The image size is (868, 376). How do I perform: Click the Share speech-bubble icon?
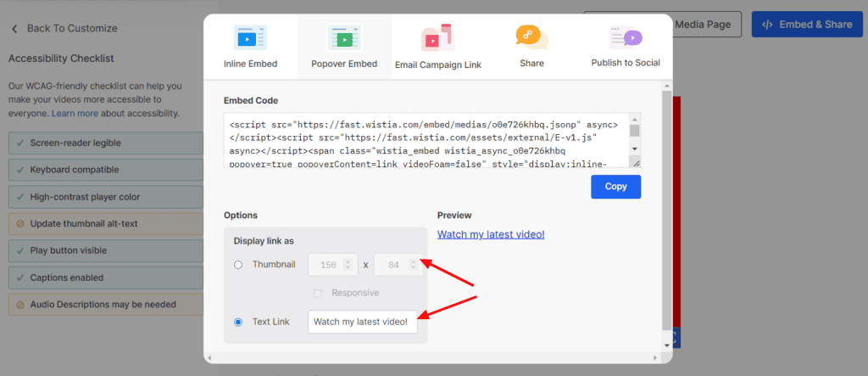(532, 37)
